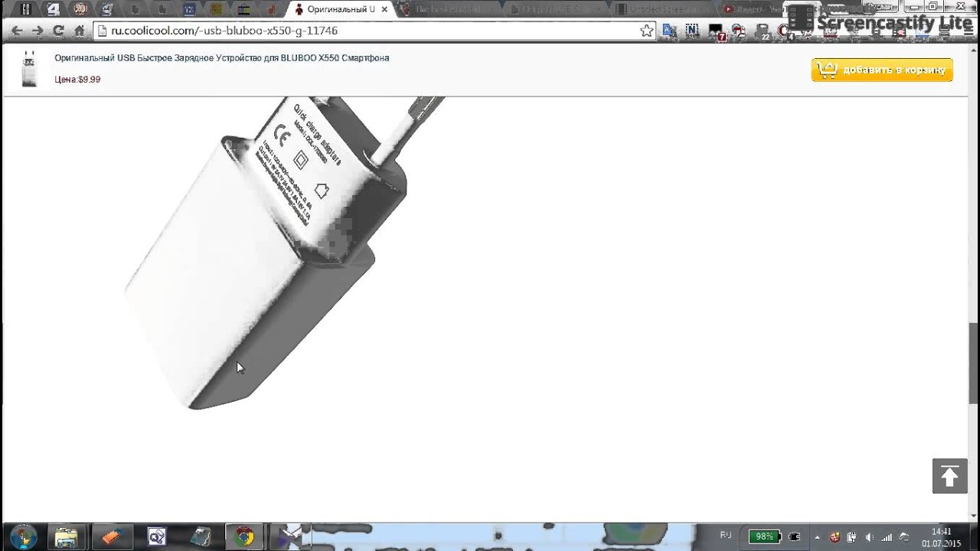Screen dimensions: 980x551
Task: Click the RU language indicator
Action: [725, 535]
